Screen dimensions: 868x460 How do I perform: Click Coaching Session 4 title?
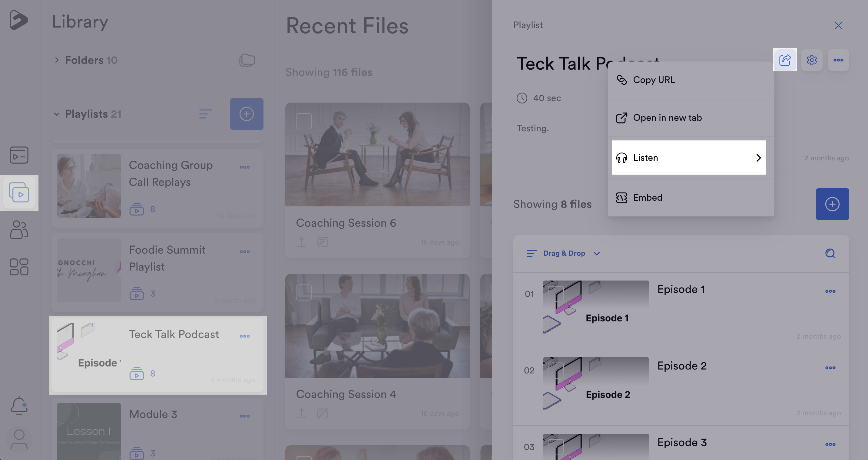pos(346,394)
